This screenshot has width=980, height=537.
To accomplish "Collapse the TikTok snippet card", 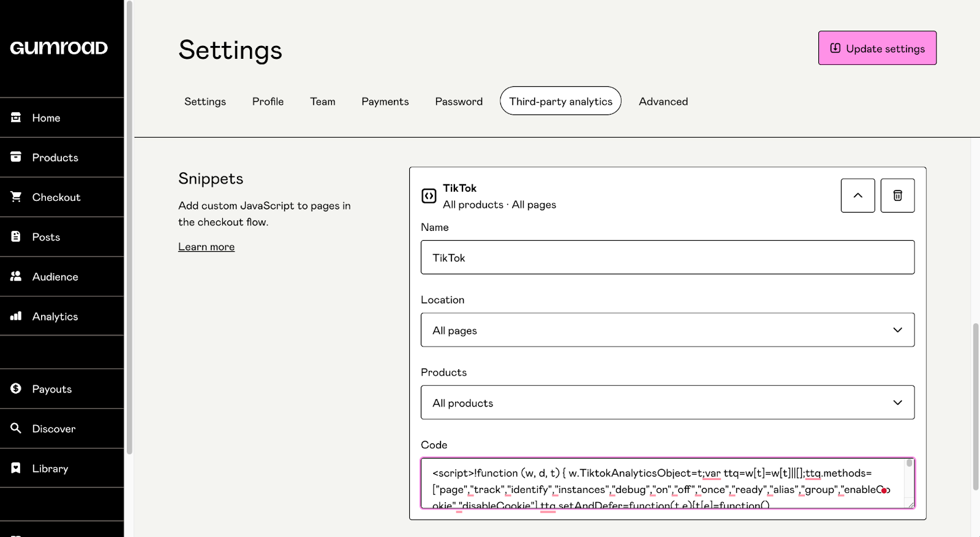I will (858, 195).
